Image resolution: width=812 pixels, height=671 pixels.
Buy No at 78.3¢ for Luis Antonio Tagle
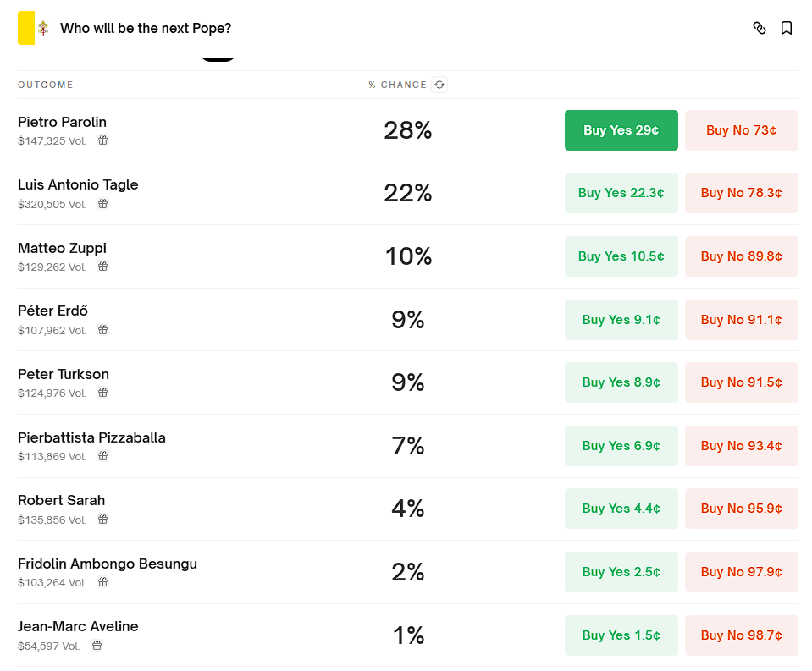coord(741,193)
